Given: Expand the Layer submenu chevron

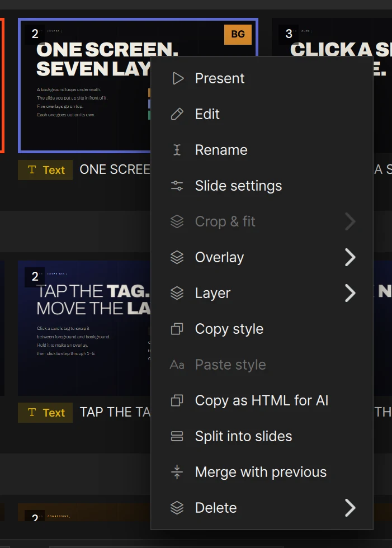Looking at the screenshot, I should 350,293.
